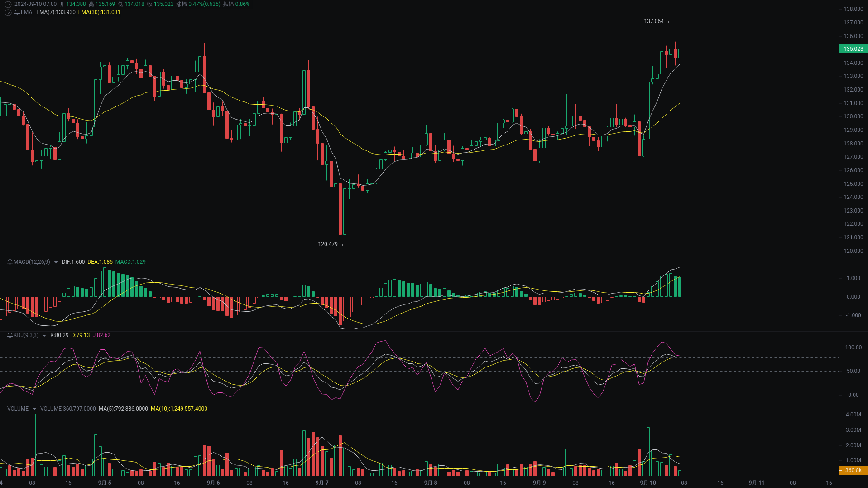Viewport: 868px width, 488px height.
Task: Click the alert bell on the KDJ(9,3,3) panel
Action: (9, 335)
